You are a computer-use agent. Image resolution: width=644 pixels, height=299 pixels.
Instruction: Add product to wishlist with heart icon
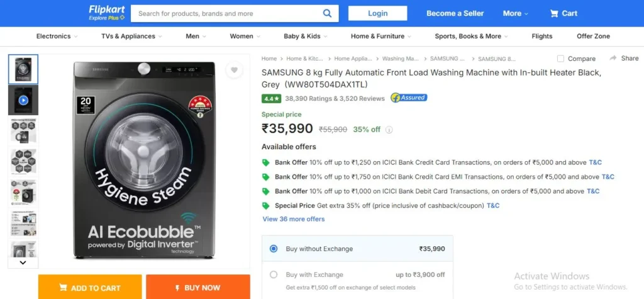point(234,70)
